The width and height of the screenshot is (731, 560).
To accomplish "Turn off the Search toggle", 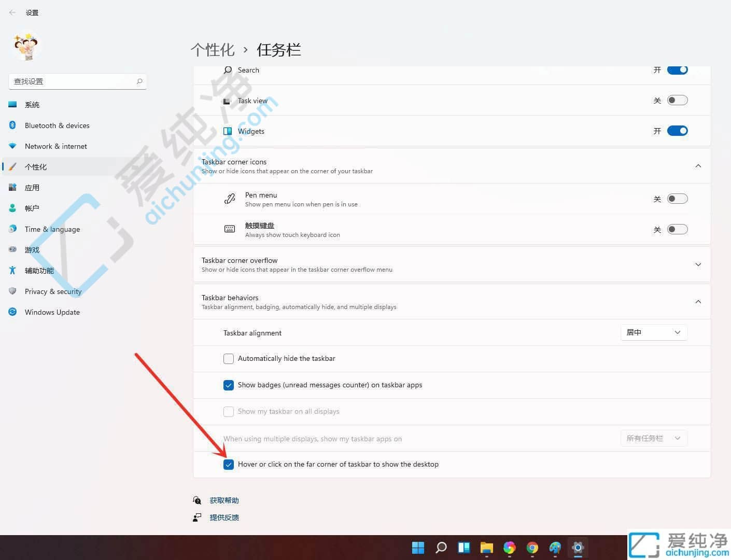I will pos(677,69).
